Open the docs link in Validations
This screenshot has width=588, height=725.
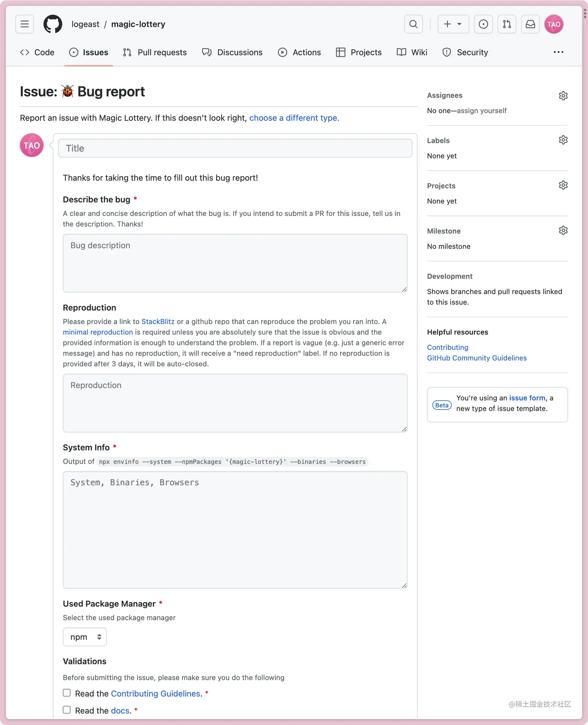[120, 711]
